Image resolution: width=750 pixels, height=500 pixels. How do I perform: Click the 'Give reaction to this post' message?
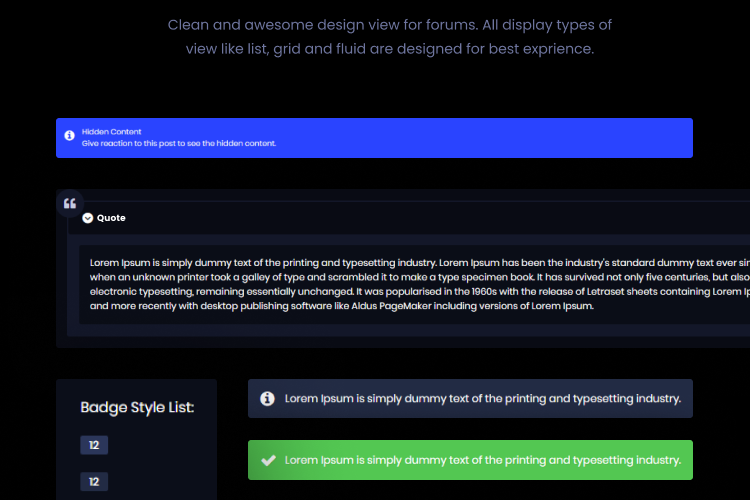179,143
